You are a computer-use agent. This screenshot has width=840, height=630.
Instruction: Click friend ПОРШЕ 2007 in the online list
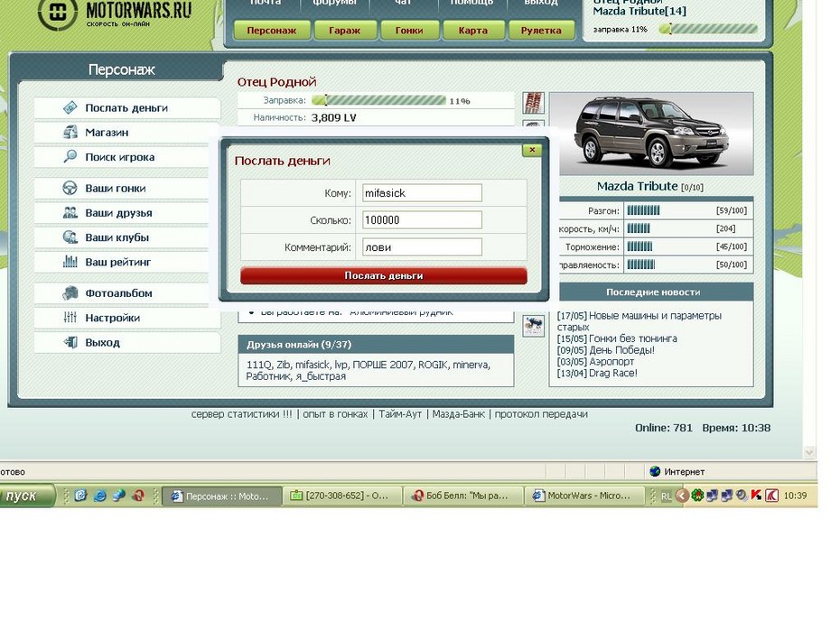tap(382, 365)
